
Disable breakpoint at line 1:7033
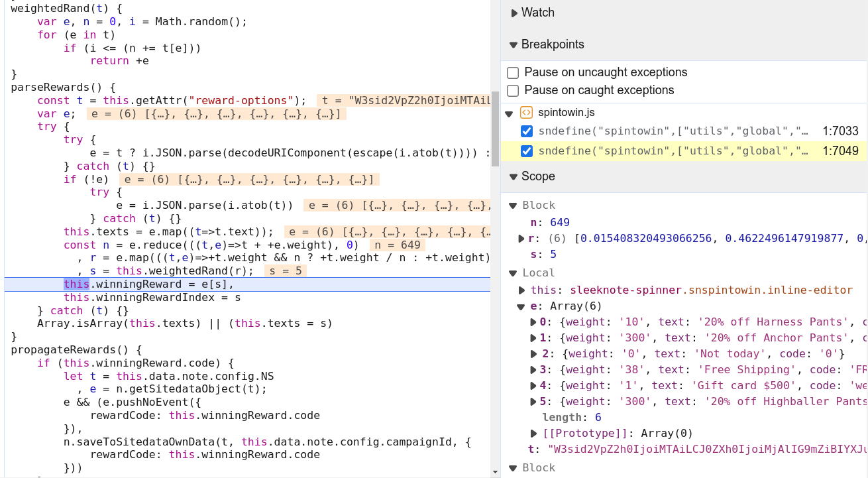click(527, 131)
